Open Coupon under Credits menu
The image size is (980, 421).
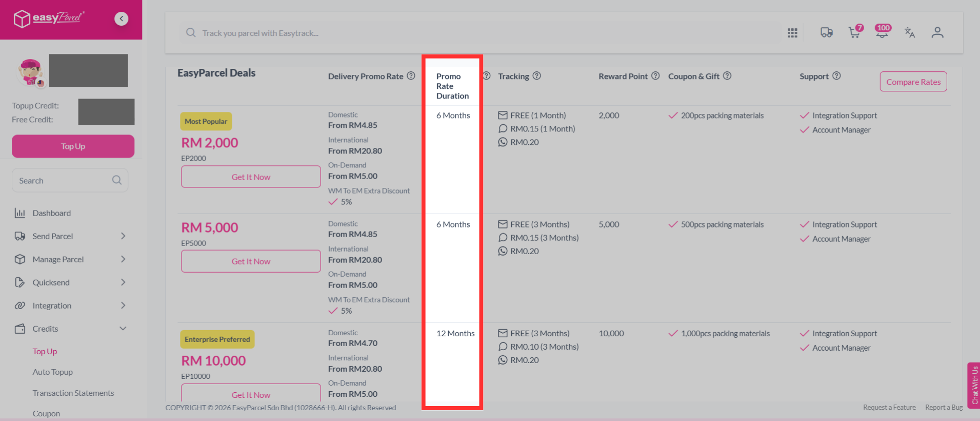point(46,414)
